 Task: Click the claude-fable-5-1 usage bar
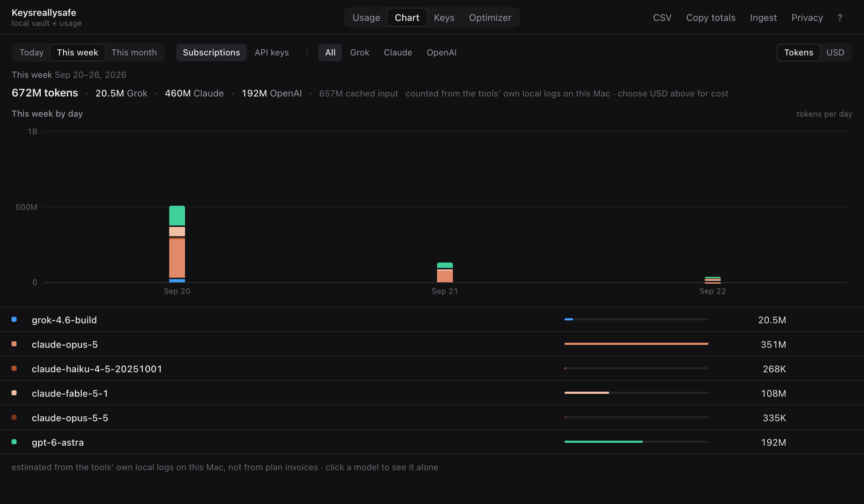636,393
